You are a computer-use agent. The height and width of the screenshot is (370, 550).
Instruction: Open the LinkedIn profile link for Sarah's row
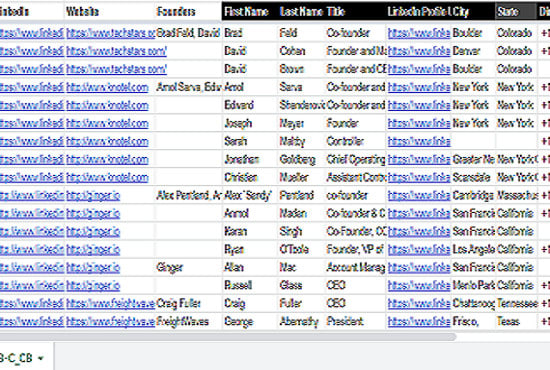419,141
